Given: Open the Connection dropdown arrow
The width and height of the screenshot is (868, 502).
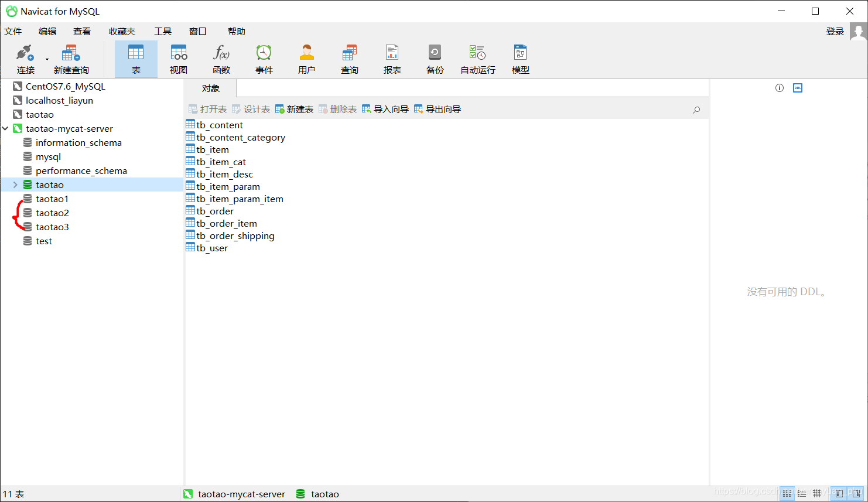Looking at the screenshot, I should coord(47,59).
